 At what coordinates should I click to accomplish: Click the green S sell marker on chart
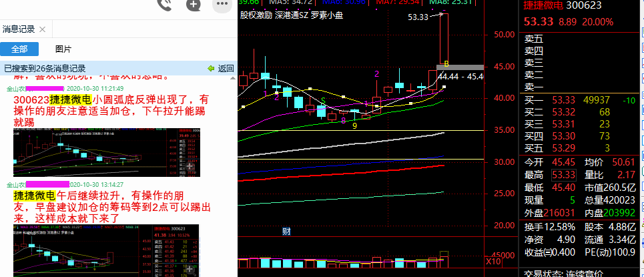tap(323, 100)
